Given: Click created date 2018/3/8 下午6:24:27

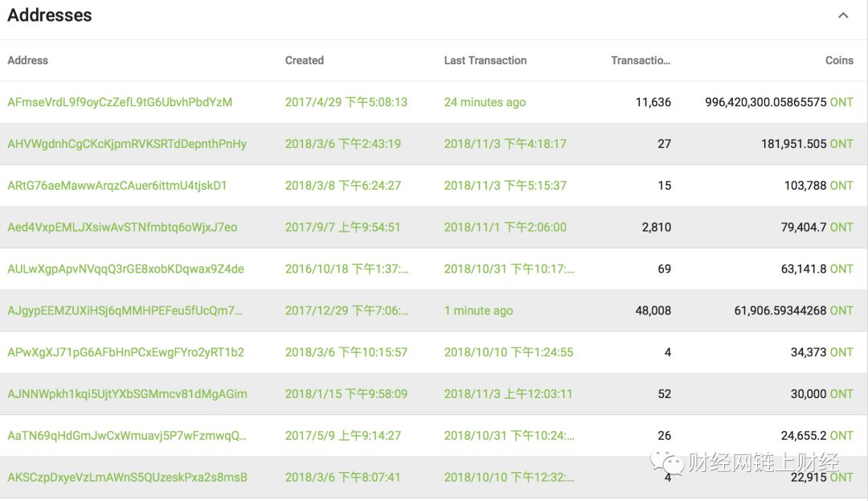Looking at the screenshot, I should [342, 186].
